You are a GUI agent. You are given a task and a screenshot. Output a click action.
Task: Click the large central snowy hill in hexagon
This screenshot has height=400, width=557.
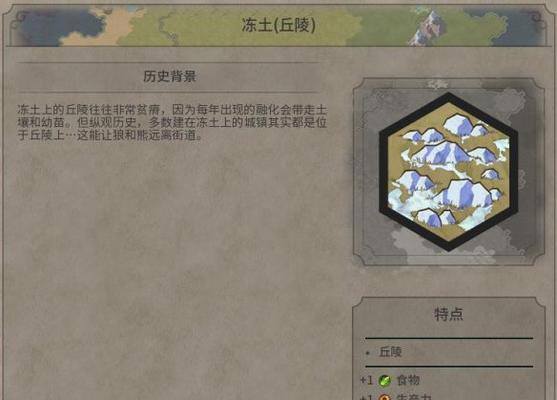442,152
